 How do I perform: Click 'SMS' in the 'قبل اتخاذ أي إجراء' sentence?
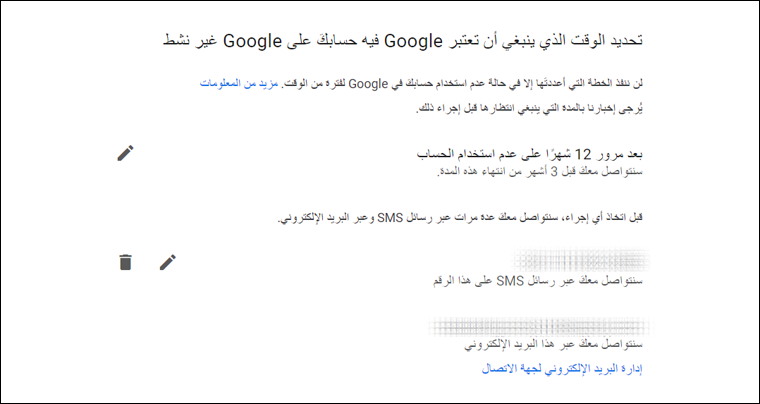pyautogui.click(x=389, y=218)
